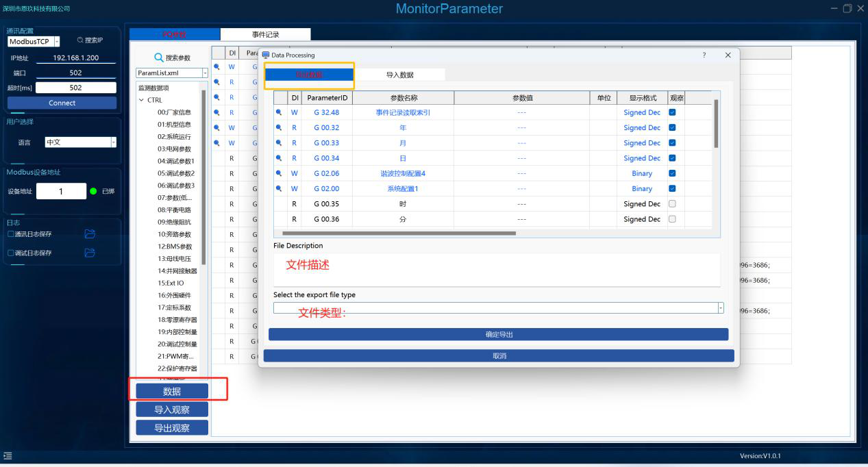Click the 超时[ms] input field
Image resolution: width=868 pixels, height=467 pixels.
[x=76, y=88]
